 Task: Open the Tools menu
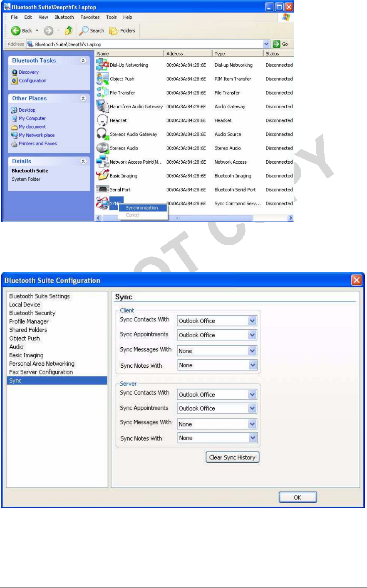111,17
